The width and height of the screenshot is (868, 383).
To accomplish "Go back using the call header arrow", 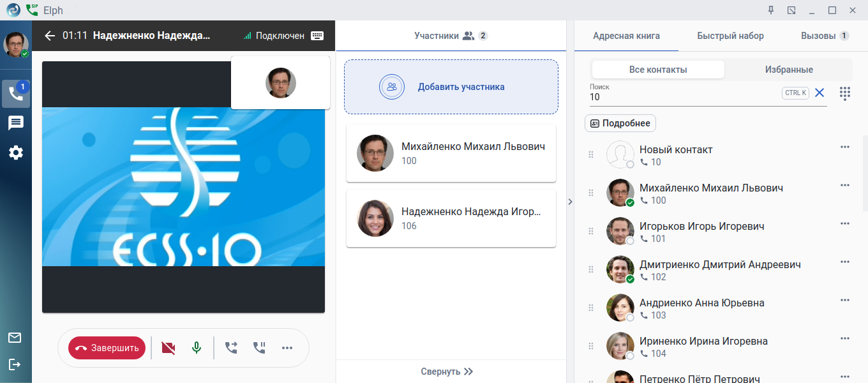I will click(x=50, y=36).
